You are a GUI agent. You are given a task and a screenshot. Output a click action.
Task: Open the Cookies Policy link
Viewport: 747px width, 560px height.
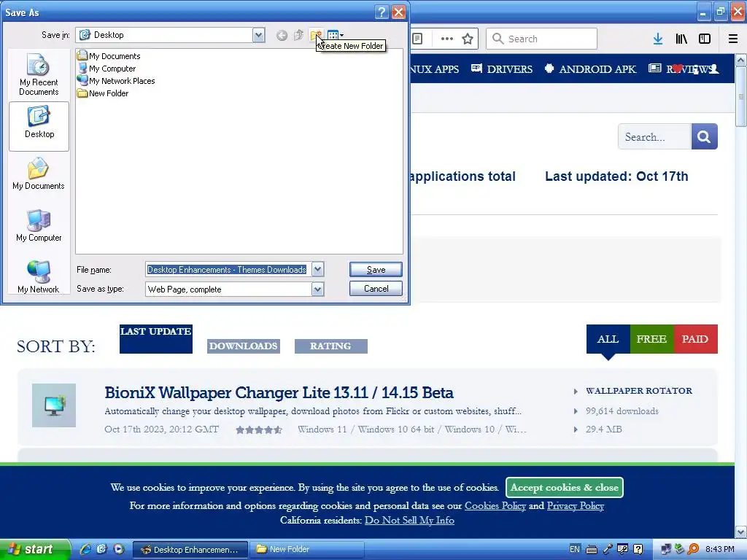[x=495, y=506]
